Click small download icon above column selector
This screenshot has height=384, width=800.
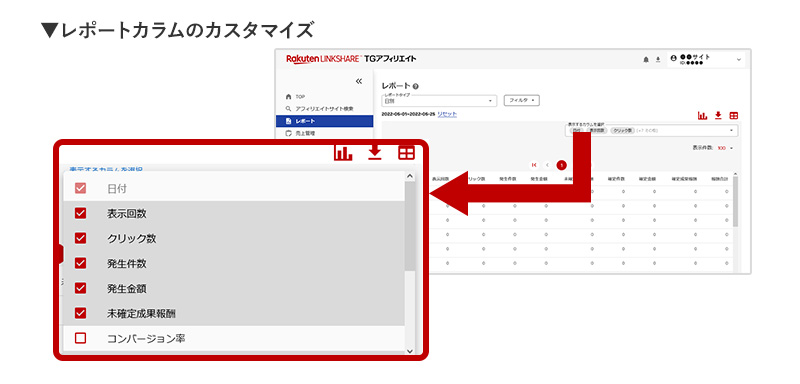click(x=718, y=116)
